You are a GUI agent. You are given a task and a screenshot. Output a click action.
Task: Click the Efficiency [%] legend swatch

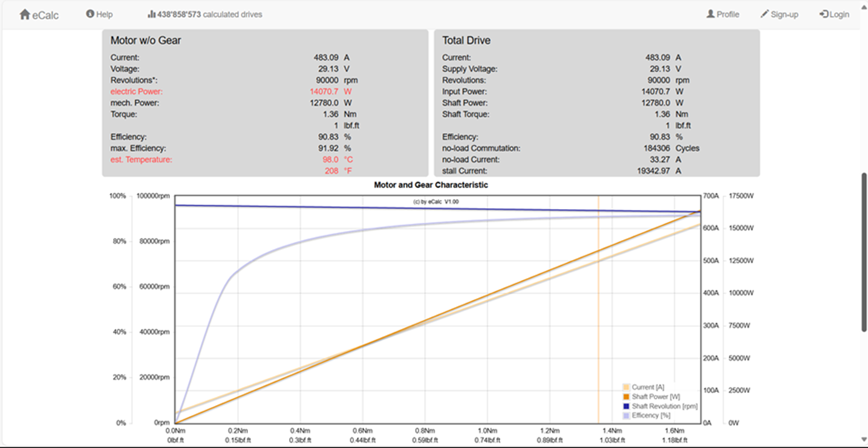click(626, 416)
